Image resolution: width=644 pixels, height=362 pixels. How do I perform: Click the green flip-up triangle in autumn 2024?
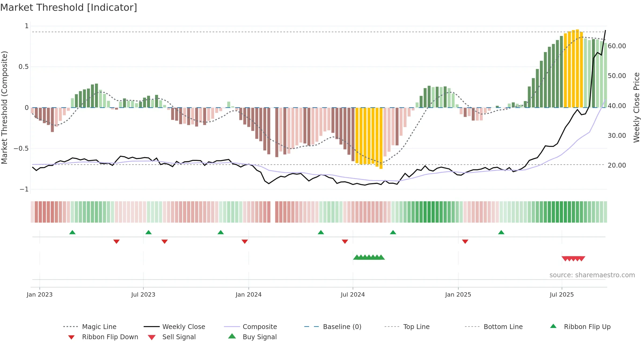pos(393,232)
